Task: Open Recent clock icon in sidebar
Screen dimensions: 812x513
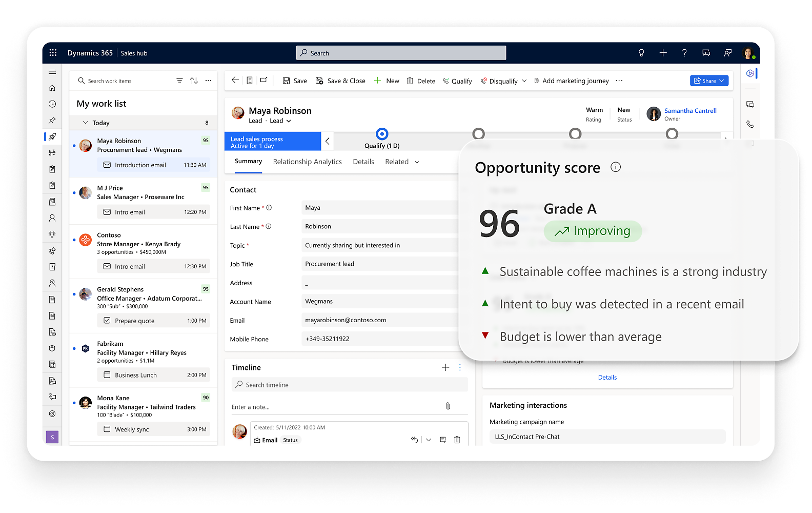Action: pos(52,104)
